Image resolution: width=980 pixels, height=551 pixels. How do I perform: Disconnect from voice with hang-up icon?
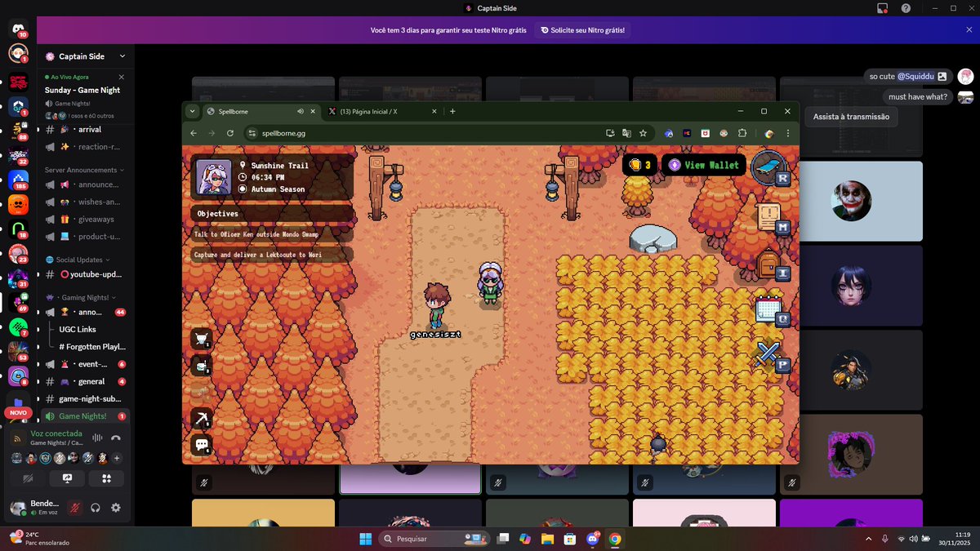point(116,438)
